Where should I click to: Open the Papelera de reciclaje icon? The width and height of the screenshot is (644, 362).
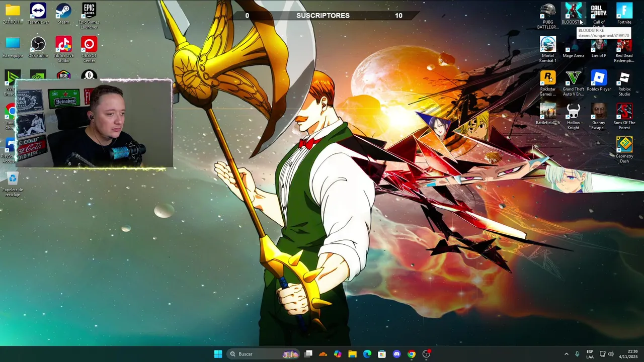(x=13, y=184)
